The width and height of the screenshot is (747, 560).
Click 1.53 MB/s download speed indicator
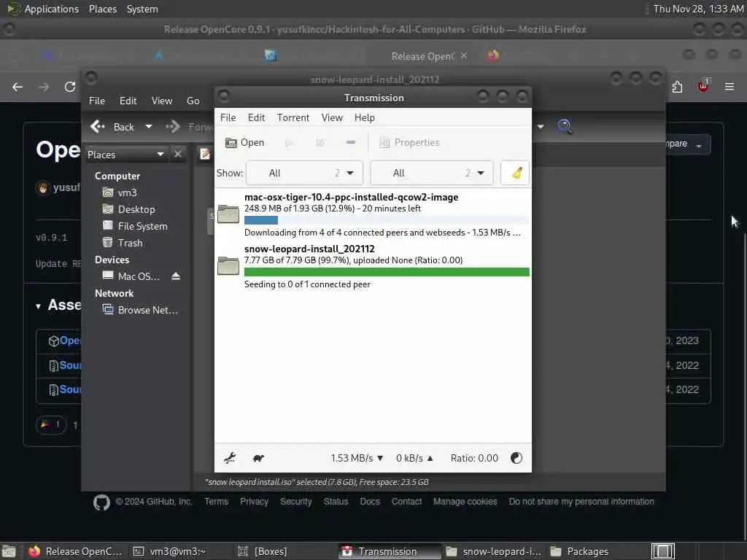click(357, 458)
